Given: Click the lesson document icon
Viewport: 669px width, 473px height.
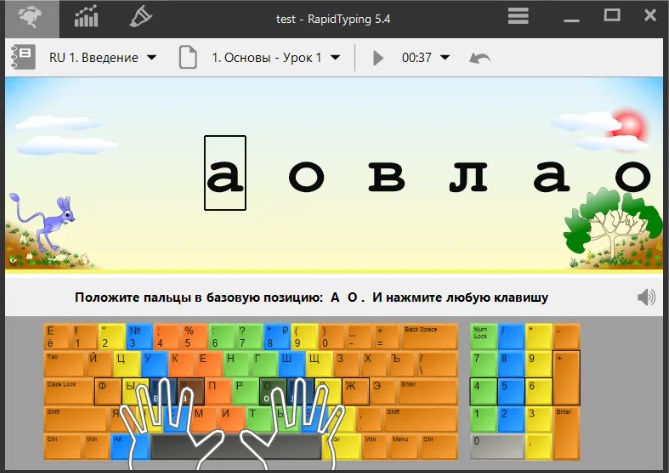Looking at the screenshot, I should coord(187,57).
